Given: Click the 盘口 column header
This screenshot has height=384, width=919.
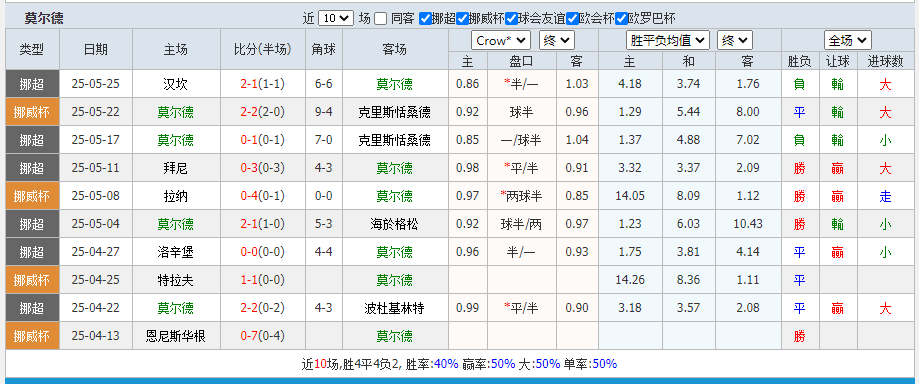Looking at the screenshot, I should pyautogui.click(x=522, y=61).
